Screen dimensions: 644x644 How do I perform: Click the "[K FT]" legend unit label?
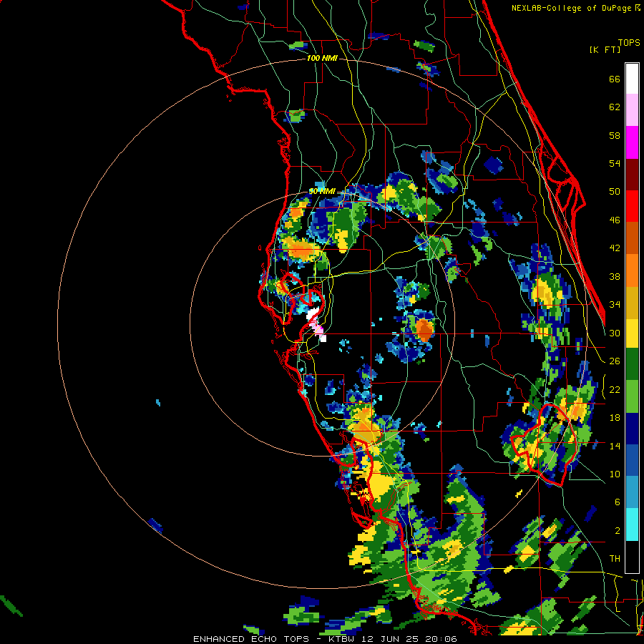point(605,49)
